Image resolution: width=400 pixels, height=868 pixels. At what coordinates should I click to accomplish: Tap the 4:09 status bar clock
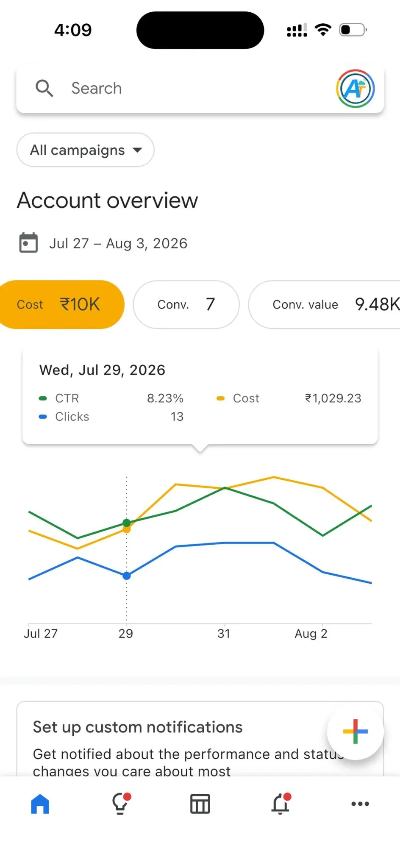click(x=73, y=30)
